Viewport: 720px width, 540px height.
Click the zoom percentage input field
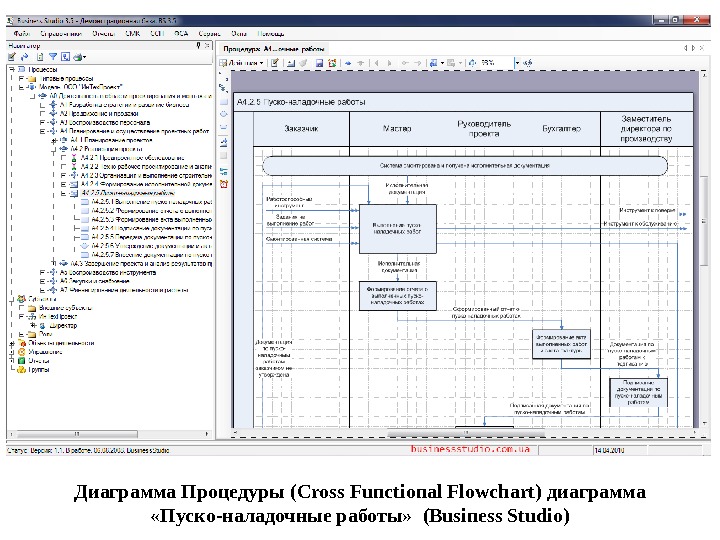497,63
